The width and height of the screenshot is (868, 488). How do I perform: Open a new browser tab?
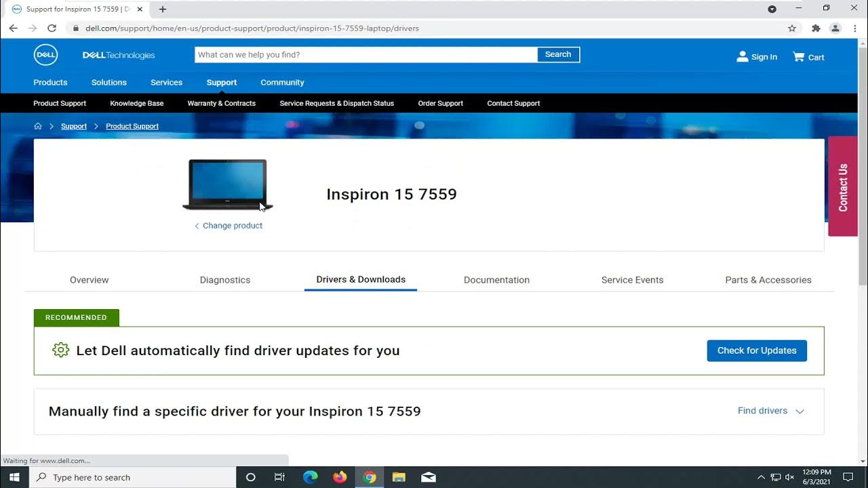(163, 9)
